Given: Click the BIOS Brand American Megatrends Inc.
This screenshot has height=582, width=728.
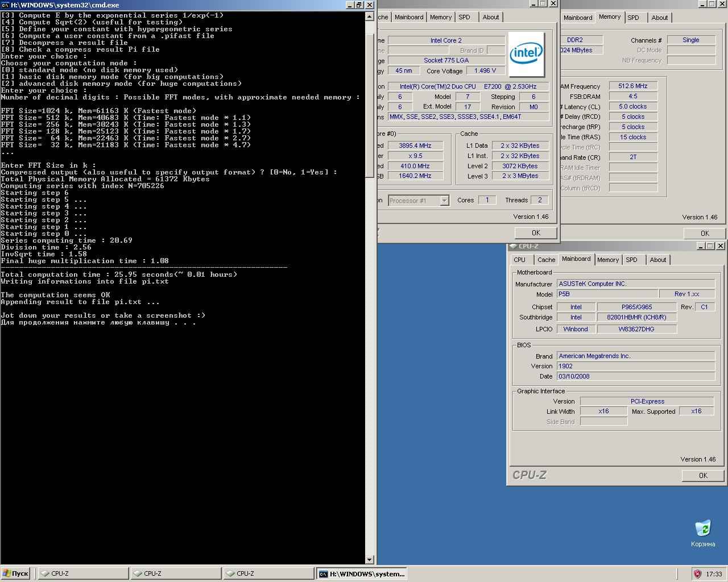Looking at the screenshot, I should (636, 356).
